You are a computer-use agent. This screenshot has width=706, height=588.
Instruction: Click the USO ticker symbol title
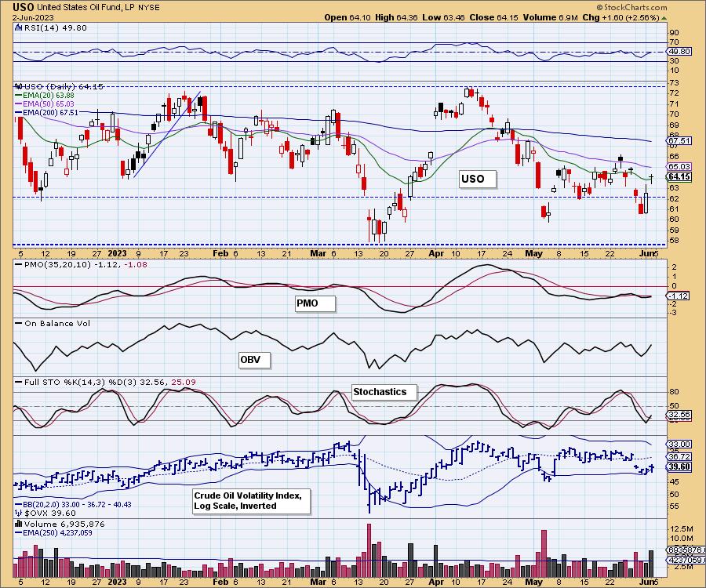click(24, 7)
